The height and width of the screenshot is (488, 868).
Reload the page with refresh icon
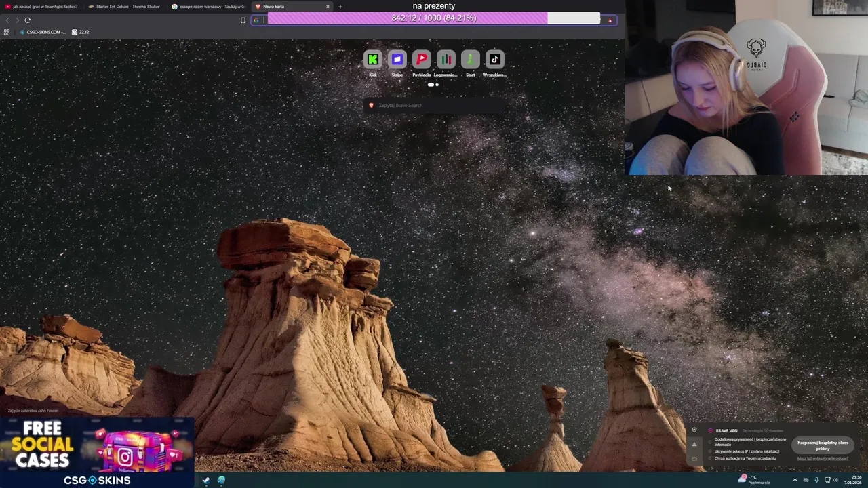[x=28, y=20]
